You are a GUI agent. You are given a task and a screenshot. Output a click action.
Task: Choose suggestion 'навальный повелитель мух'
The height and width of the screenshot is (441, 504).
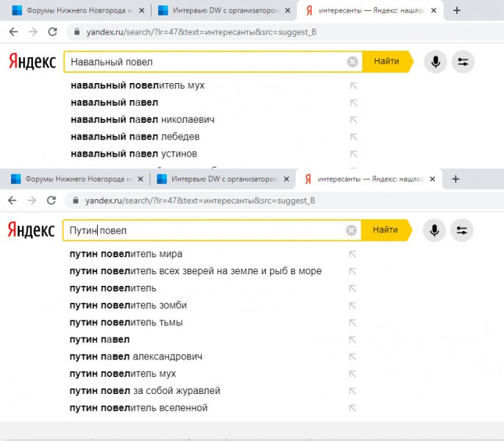[x=138, y=85]
